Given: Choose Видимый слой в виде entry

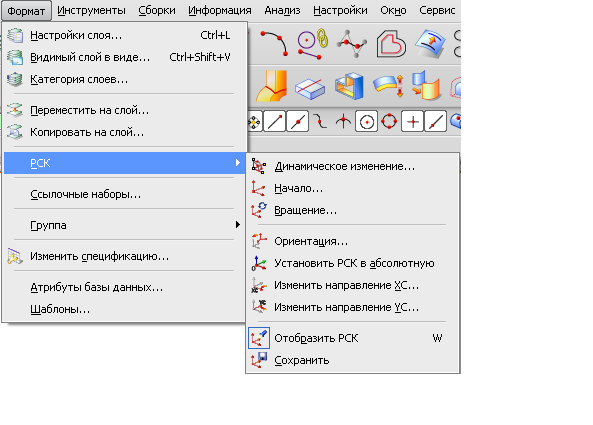Looking at the screenshot, I should [x=125, y=57].
